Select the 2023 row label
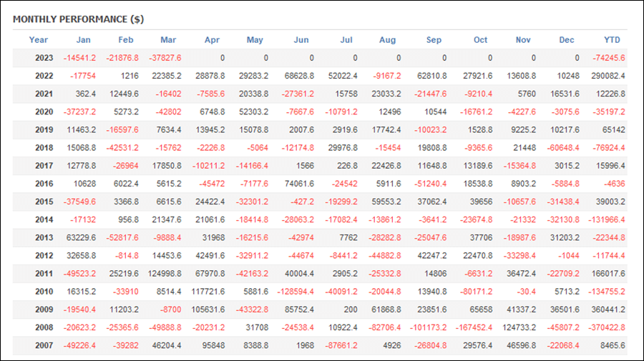 coord(44,58)
